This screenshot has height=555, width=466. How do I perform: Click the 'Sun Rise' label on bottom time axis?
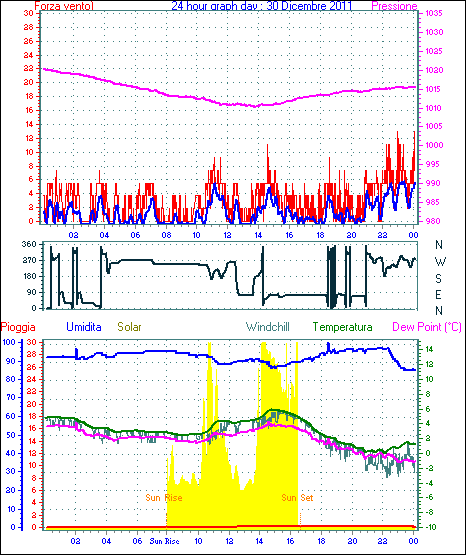tap(165, 541)
